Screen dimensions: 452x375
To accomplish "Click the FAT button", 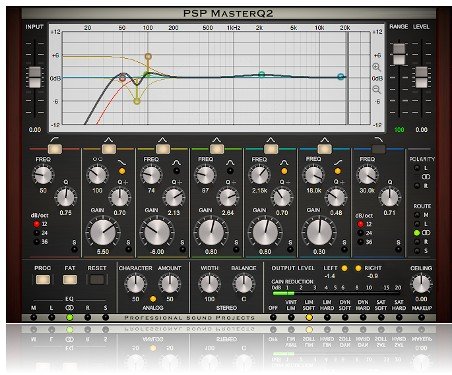I will pos(70,279).
